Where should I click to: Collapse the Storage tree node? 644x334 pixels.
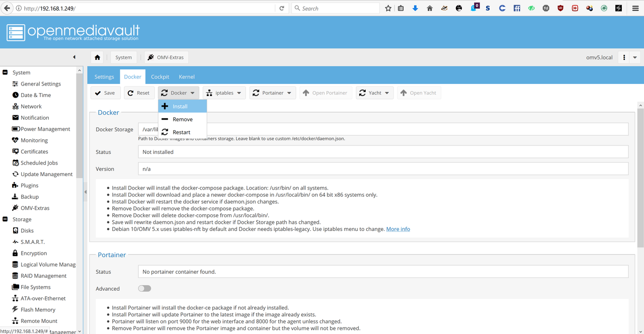5,219
